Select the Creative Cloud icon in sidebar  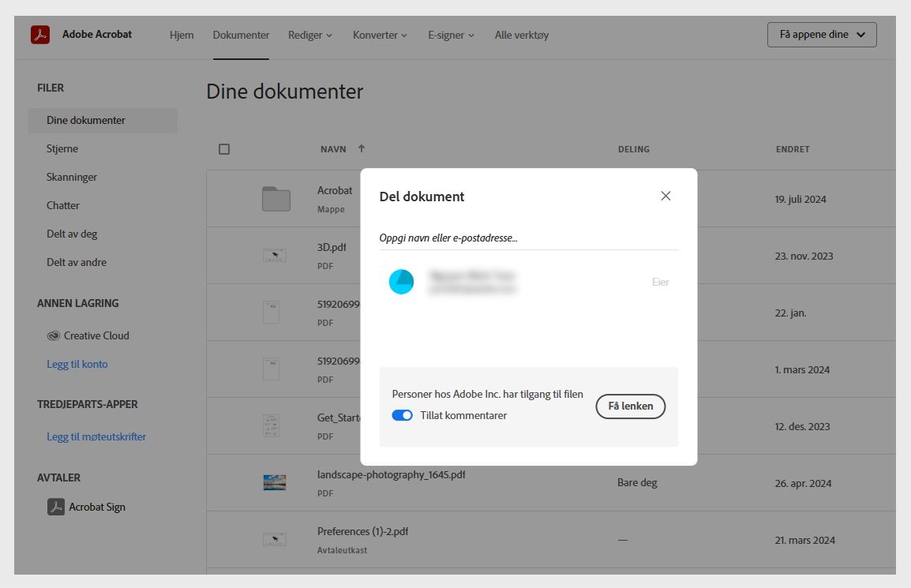53,335
